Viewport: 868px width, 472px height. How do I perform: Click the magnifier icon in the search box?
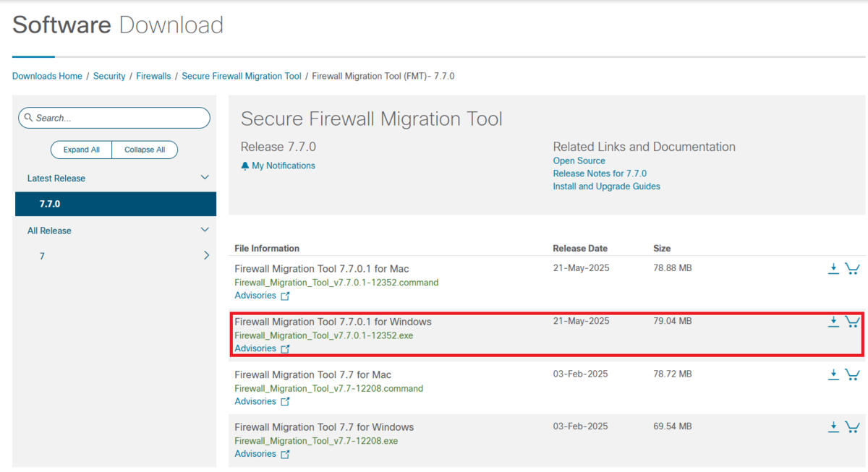pyautogui.click(x=28, y=118)
